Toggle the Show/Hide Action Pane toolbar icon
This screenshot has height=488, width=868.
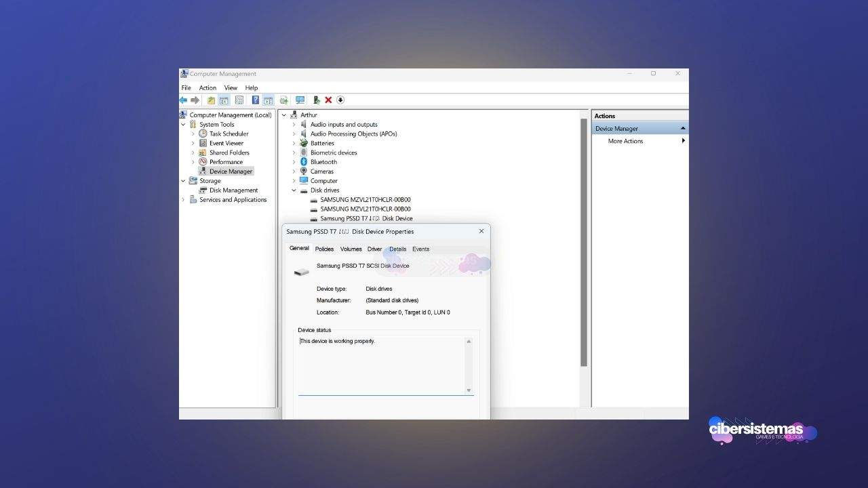(268, 100)
